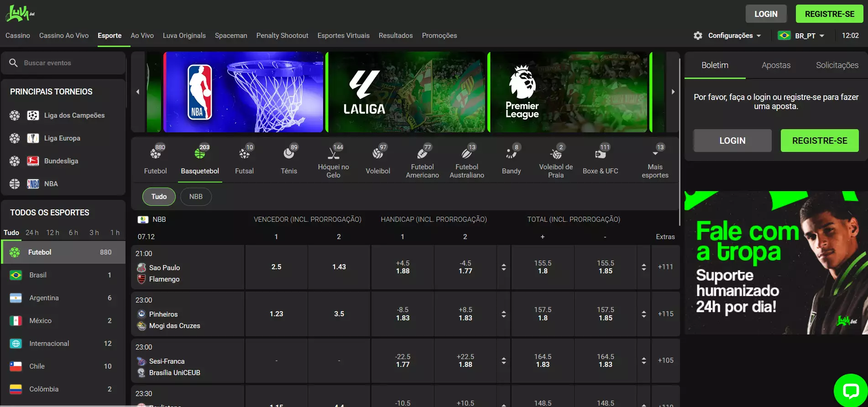Screen dimensions: 868x407
Task: Open the Cassino Ao Vivo menu
Action: [x=64, y=36]
